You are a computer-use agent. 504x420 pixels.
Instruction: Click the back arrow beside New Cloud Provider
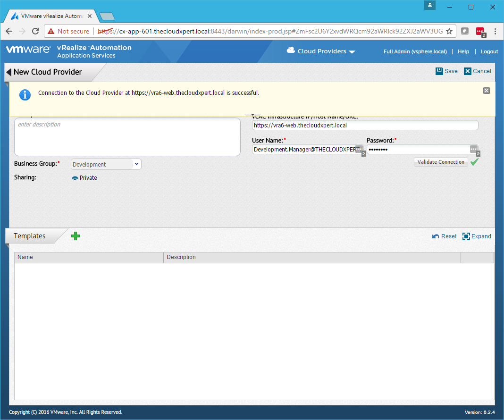coord(8,72)
